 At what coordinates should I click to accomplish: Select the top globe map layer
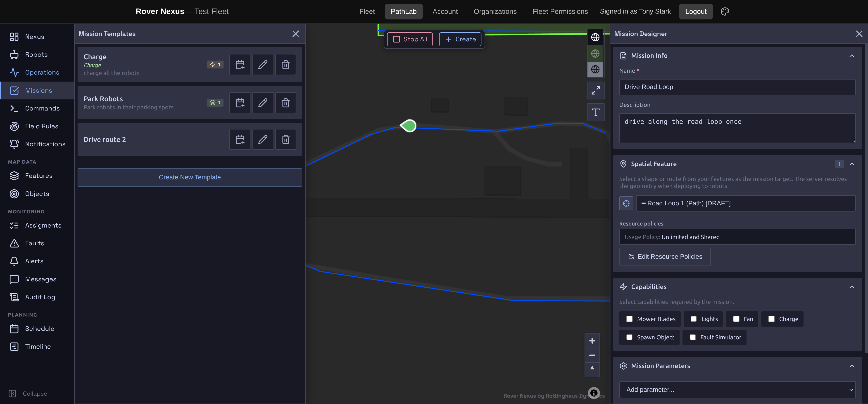click(x=595, y=37)
